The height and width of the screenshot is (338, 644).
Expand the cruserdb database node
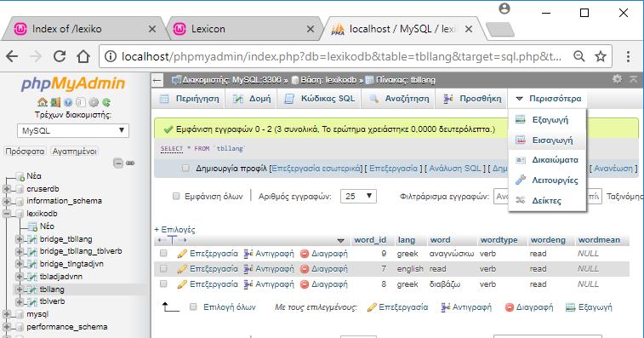(7, 189)
